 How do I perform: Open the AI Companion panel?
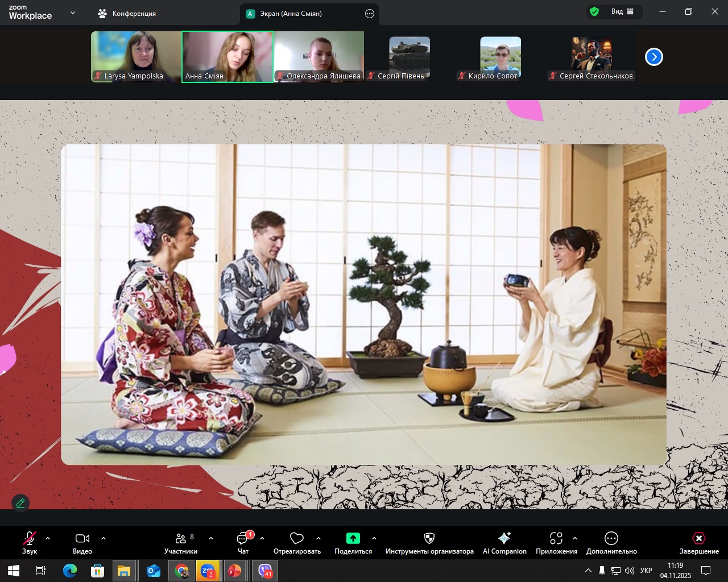pyautogui.click(x=504, y=543)
